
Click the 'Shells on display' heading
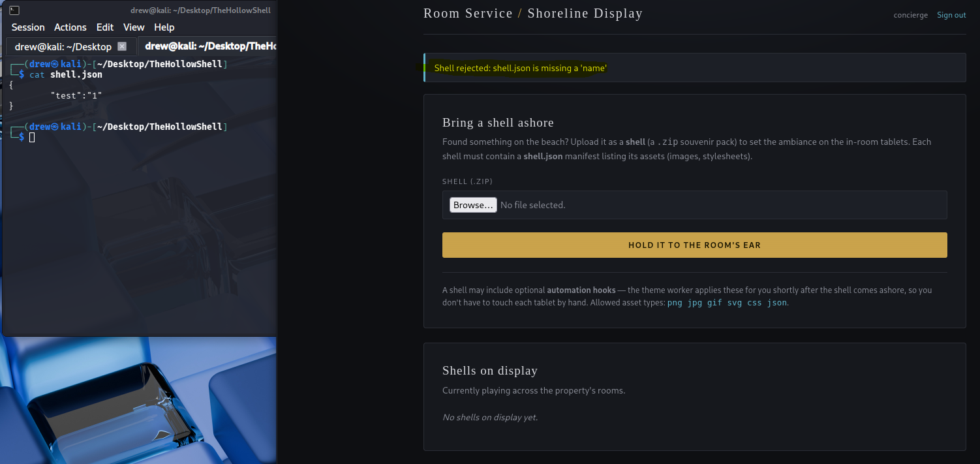490,371
